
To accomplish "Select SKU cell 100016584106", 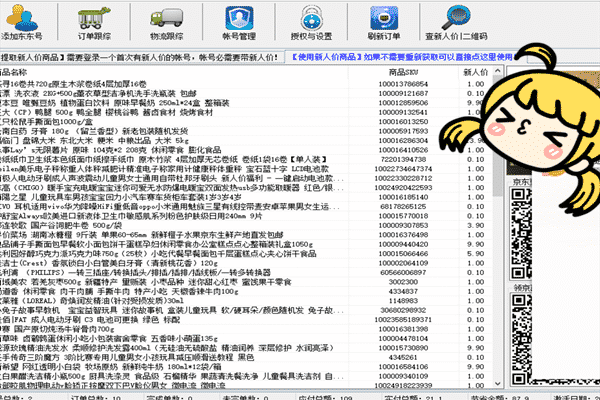I will (403, 367).
